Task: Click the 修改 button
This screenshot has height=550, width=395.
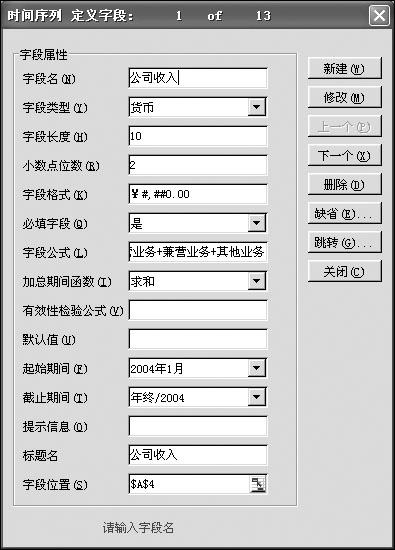Action: coord(344,98)
